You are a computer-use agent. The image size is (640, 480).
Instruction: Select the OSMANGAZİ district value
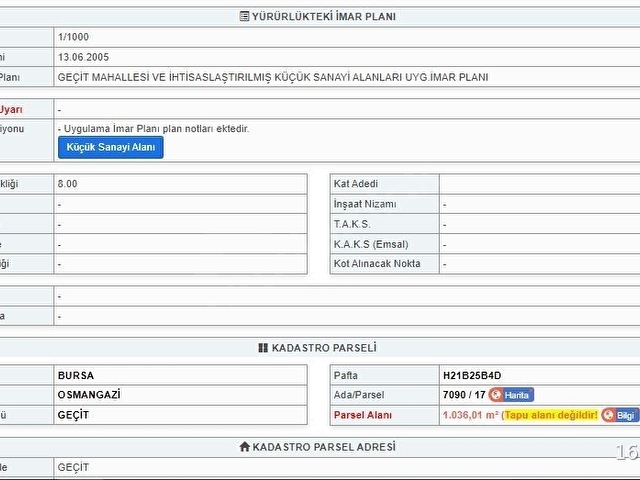click(89, 395)
